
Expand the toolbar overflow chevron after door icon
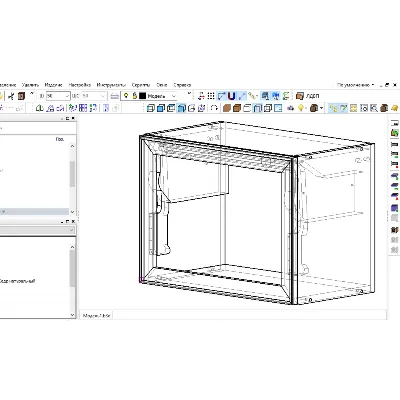coord(32,94)
